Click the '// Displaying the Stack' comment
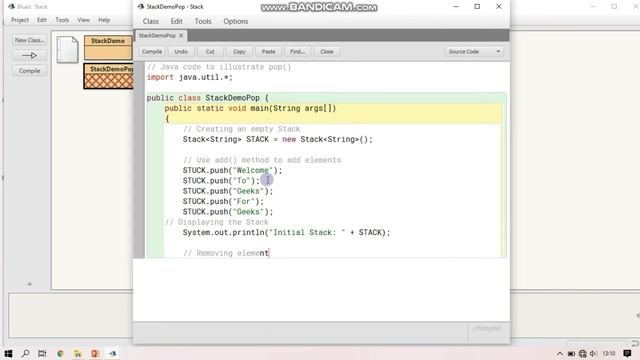This screenshot has width=640, height=360. [x=217, y=222]
